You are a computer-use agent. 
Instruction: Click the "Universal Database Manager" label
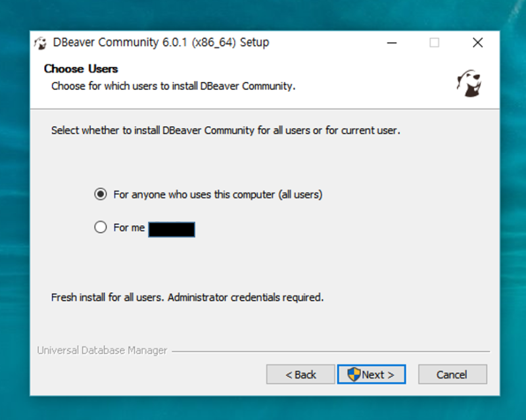[102, 350]
